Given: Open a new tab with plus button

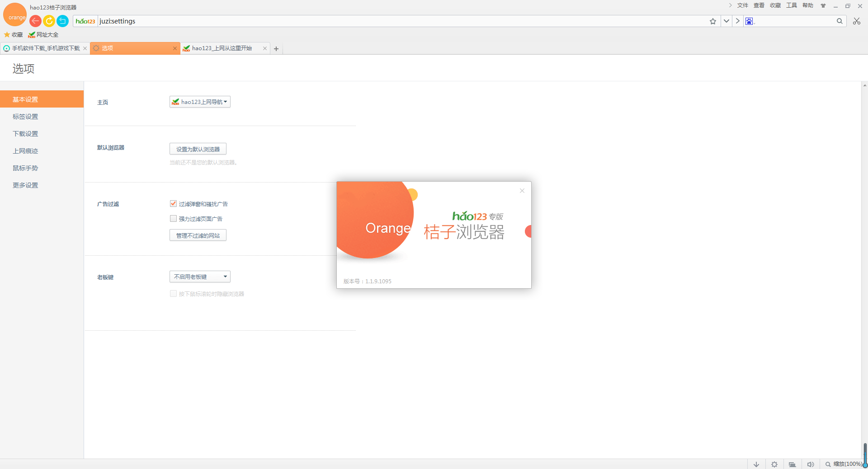Looking at the screenshot, I should (276, 49).
